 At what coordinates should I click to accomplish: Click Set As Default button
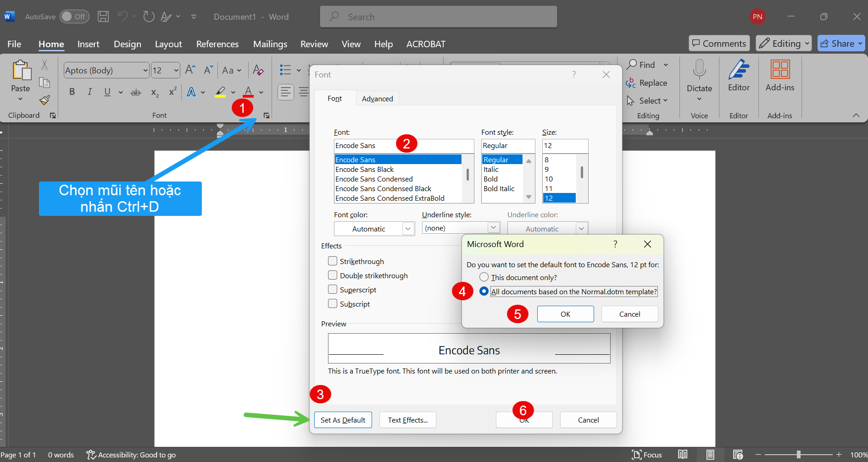pyautogui.click(x=343, y=420)
